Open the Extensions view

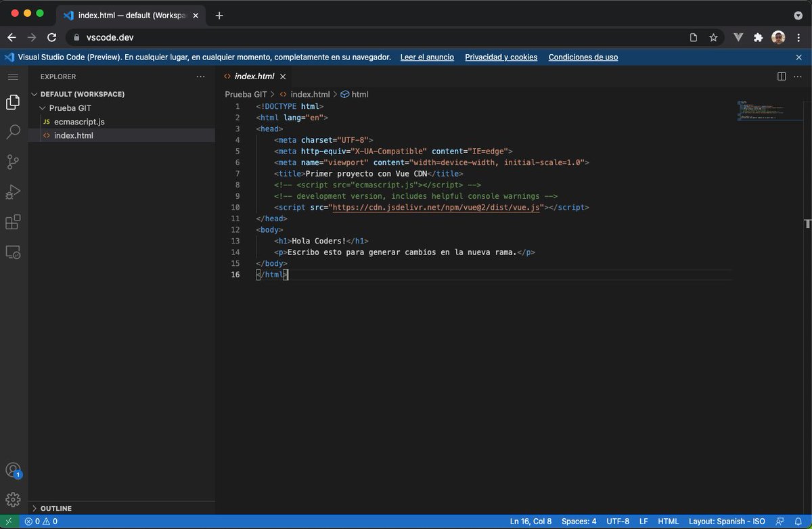pos(13,222)
